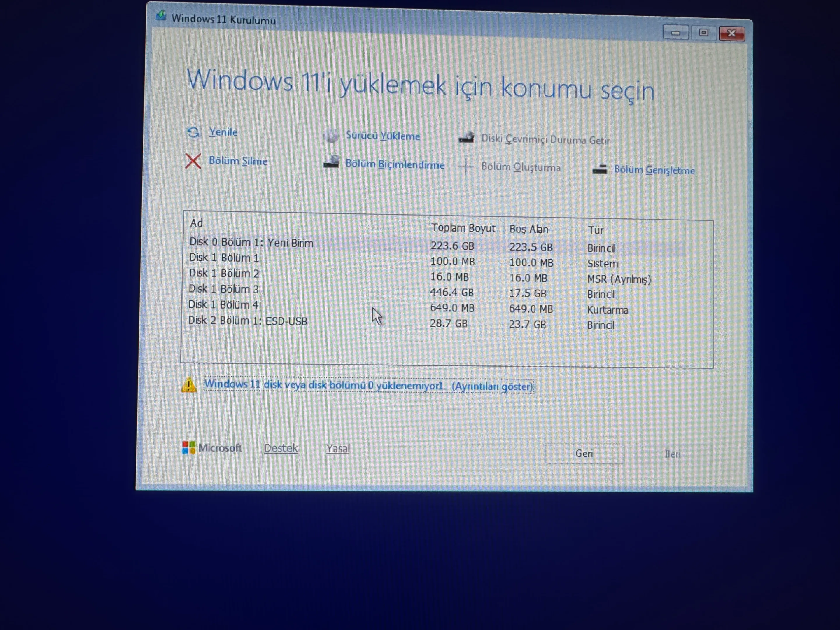Click the Toplam Boyut column header
The height and width of the screenshot is (630, 840).
(463, 228)
